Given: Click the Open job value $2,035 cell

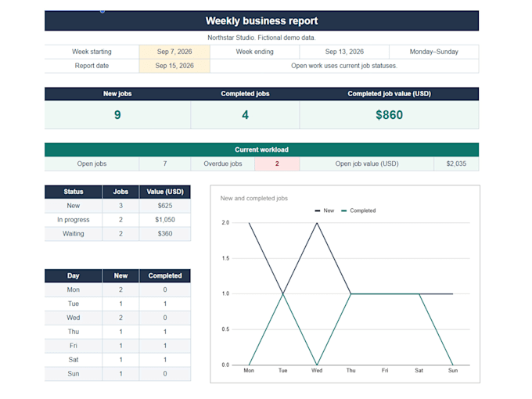Looking at the screenshot, I should pyautogui.click(x=456, y=164).
